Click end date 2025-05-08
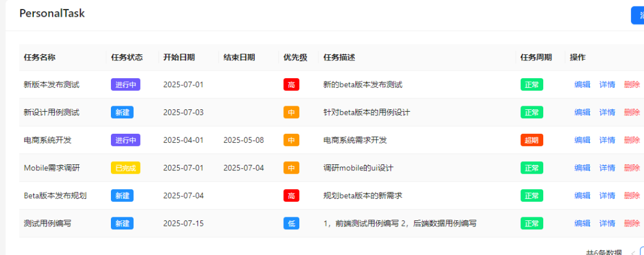This screenshot has height=255, width=644. 243,140
